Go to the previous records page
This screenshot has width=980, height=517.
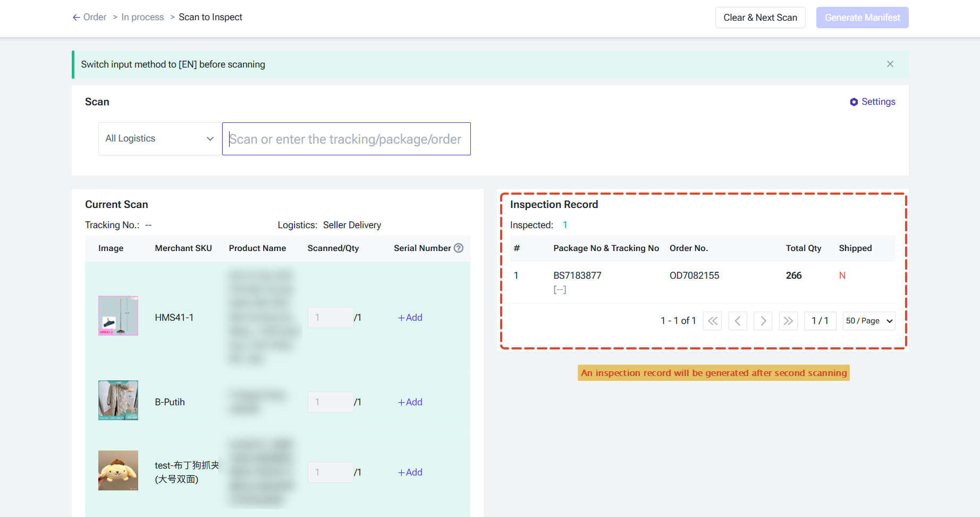(738, 321)
